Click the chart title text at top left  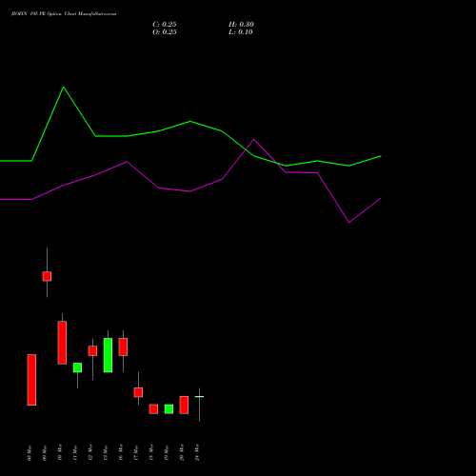click(64, 14)
